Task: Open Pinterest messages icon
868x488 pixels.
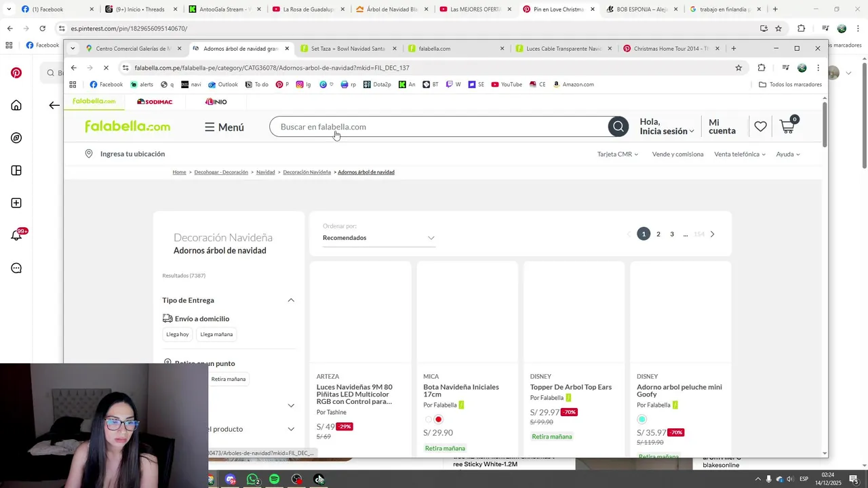Action: coord(16,268)
